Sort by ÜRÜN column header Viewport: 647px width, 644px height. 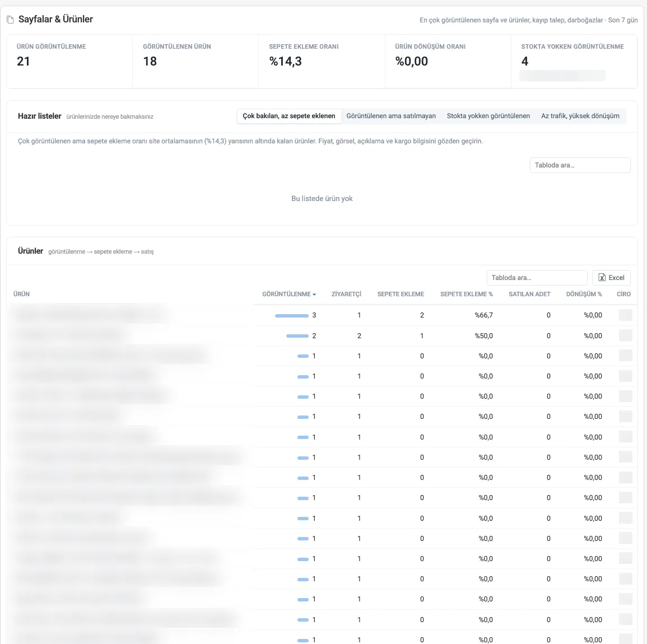[x=21, y=294]
